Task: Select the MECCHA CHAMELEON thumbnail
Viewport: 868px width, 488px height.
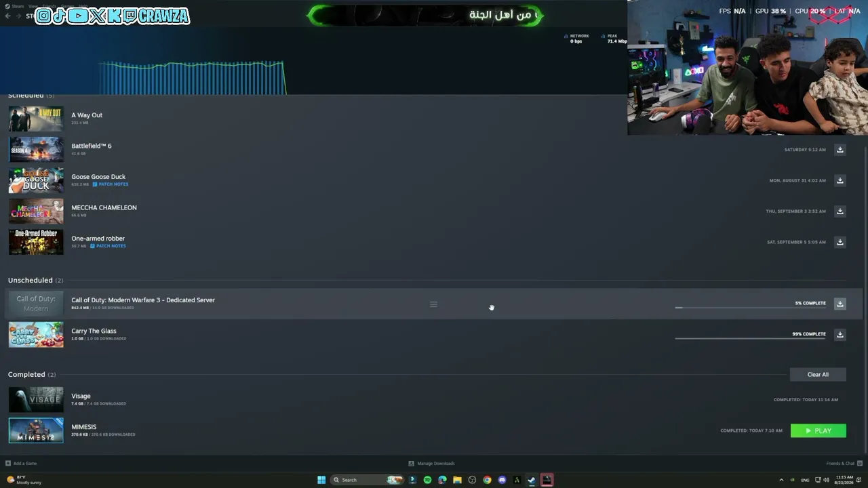Action: pyautogui.click(x=36, y=211)
